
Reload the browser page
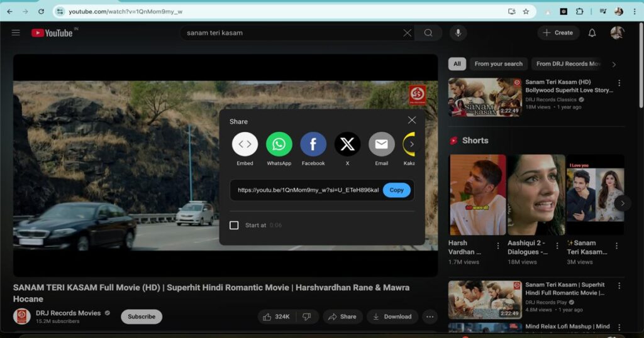click(x=41, y=11)
